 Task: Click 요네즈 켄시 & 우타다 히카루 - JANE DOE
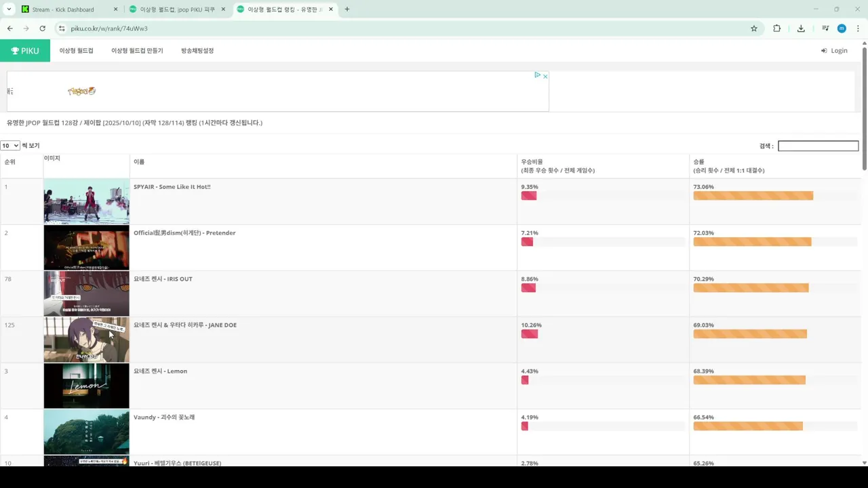(185, 325)
